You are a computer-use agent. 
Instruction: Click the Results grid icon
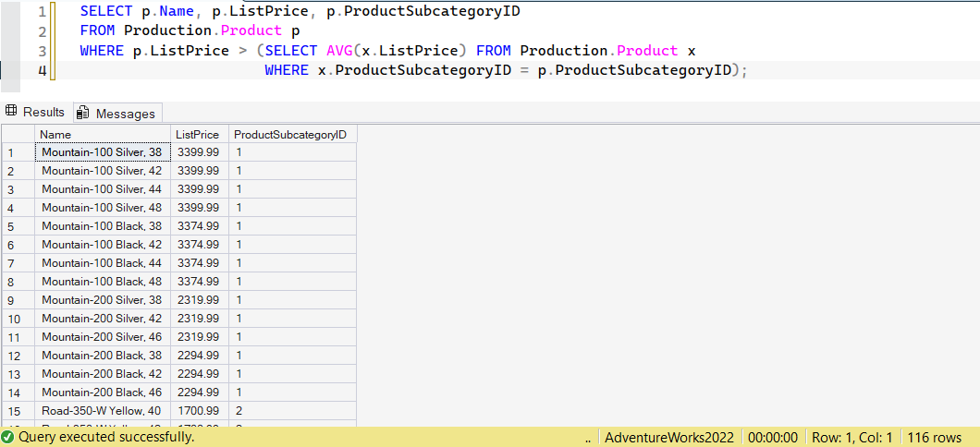tap(10, 112)
